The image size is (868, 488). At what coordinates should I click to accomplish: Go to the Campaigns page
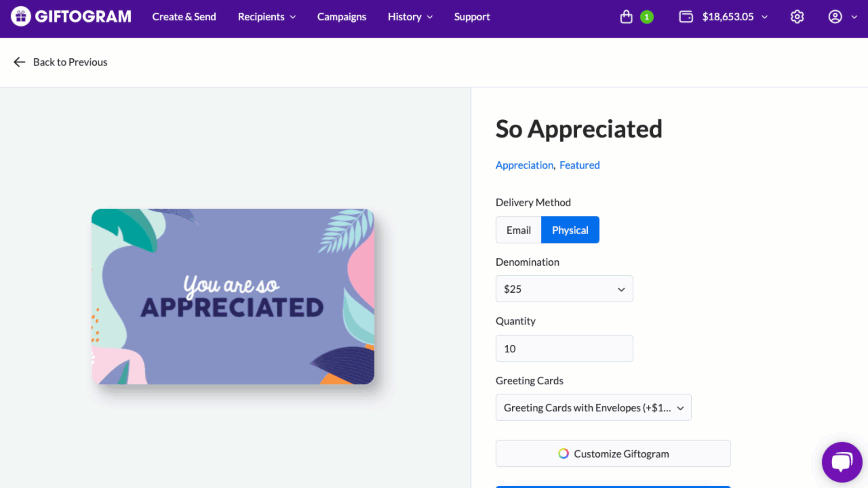pos(341,17)
